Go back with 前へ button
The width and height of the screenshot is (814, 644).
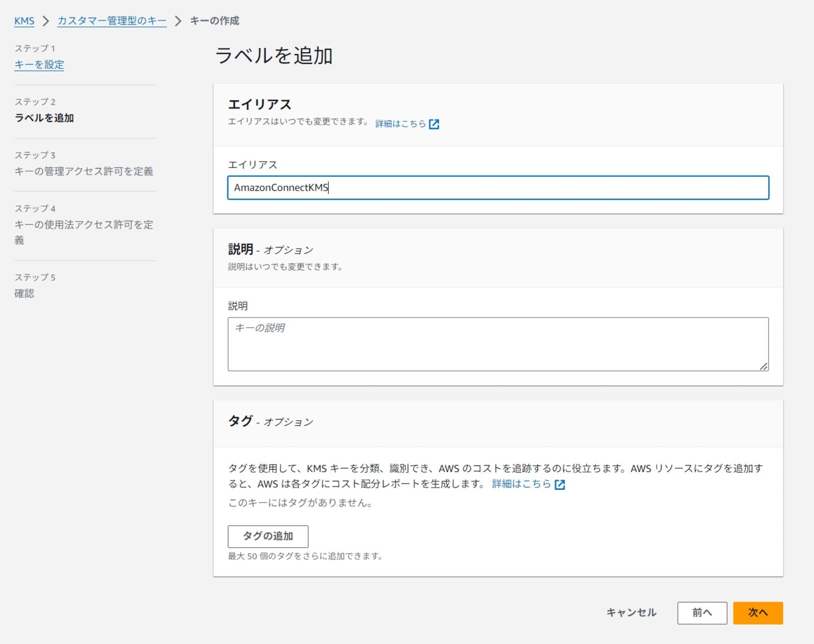pyautogui.click(x=702, y=613)
